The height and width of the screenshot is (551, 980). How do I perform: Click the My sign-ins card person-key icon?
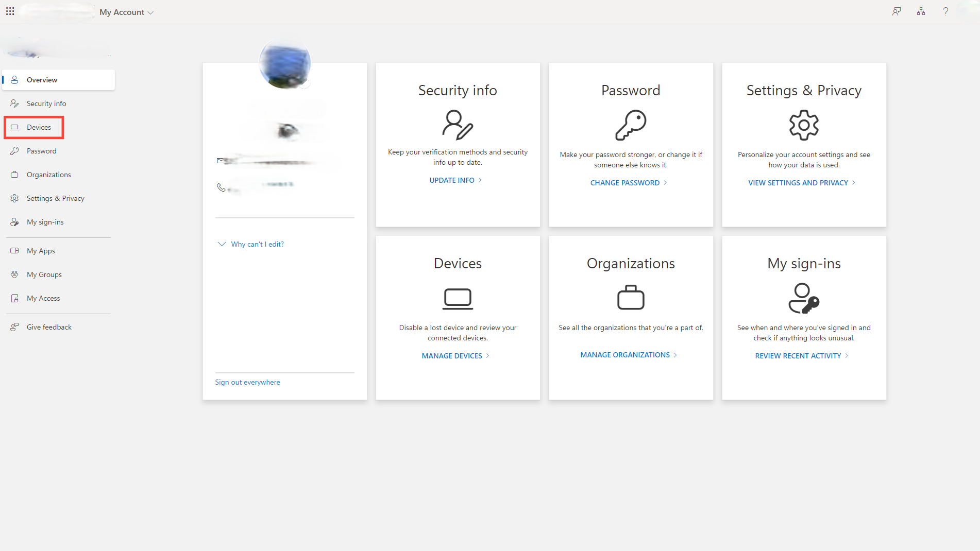(x=804, y=298)
